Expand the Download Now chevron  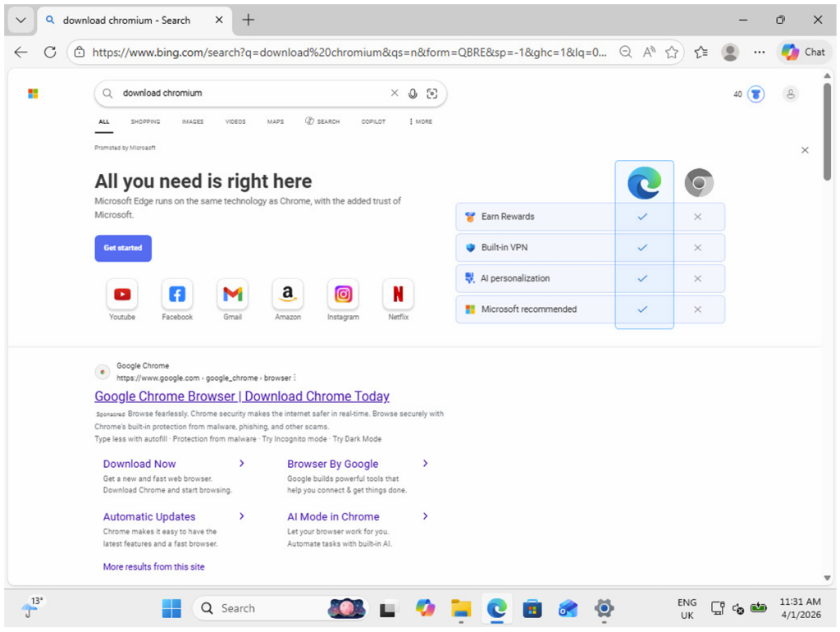[242, 463]
